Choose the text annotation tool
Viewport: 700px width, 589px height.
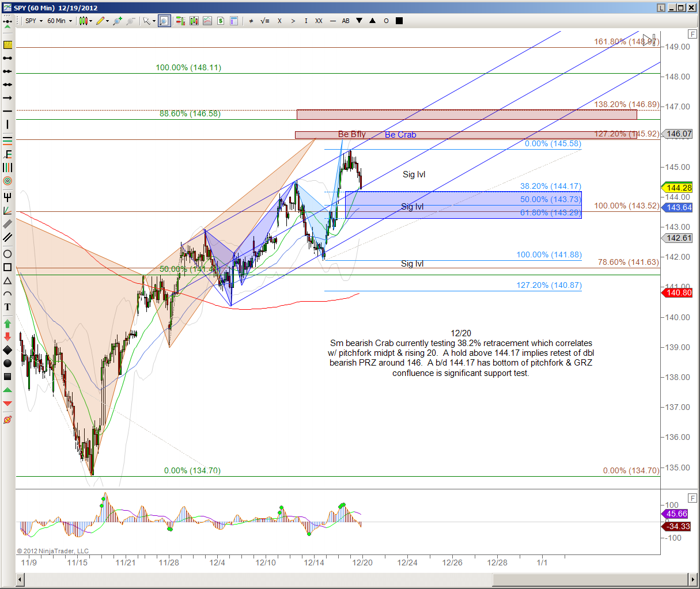(7, 307)
